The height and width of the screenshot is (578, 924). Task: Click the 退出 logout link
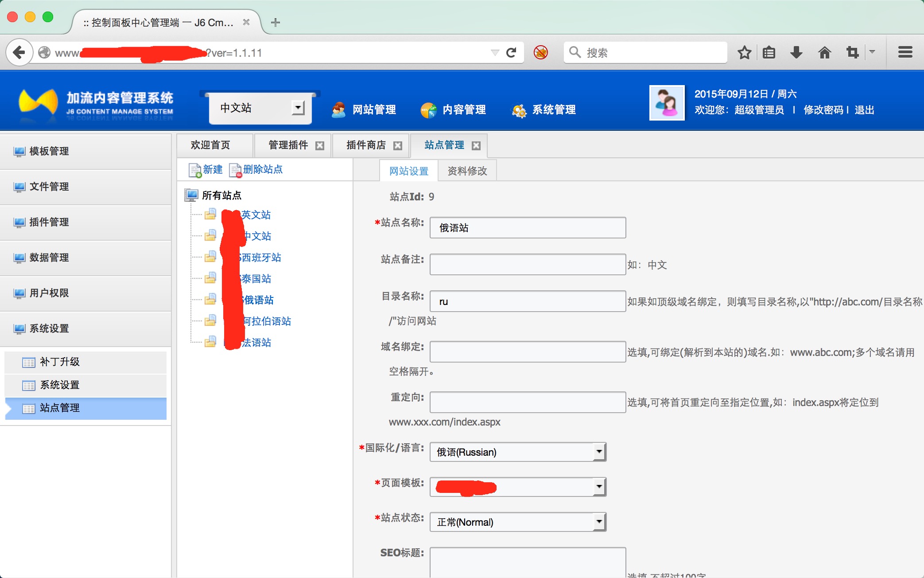coord(864,110)
